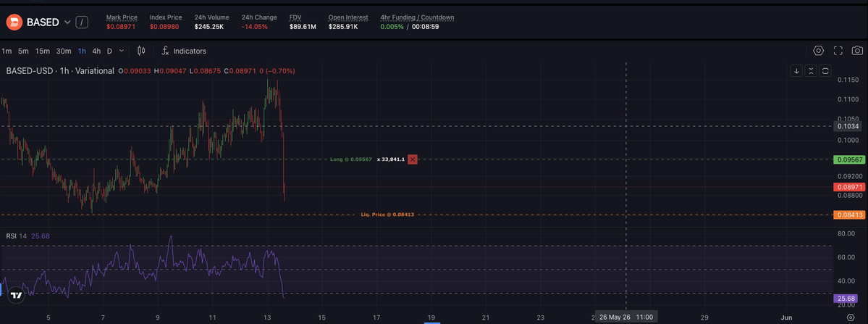Click the BASED-USD · 1h · Variational legend title
868x324 pixels.
tap(60, 71)
